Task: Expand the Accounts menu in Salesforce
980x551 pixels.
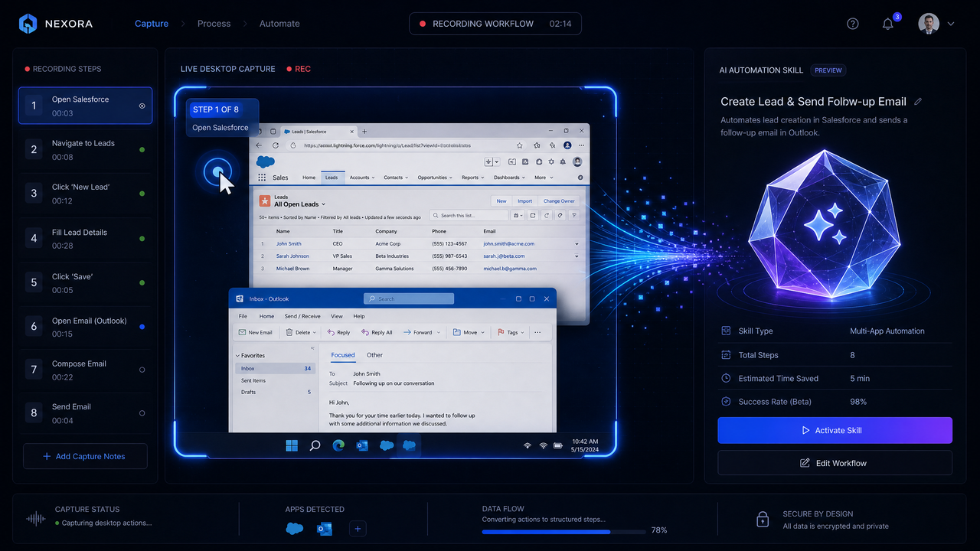Action: coord(362,178)
